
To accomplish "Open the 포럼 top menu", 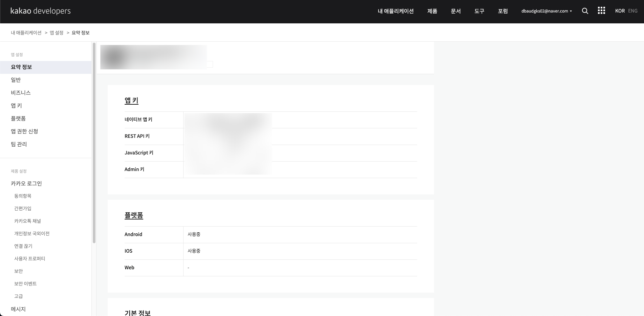I will click(503, 11).
